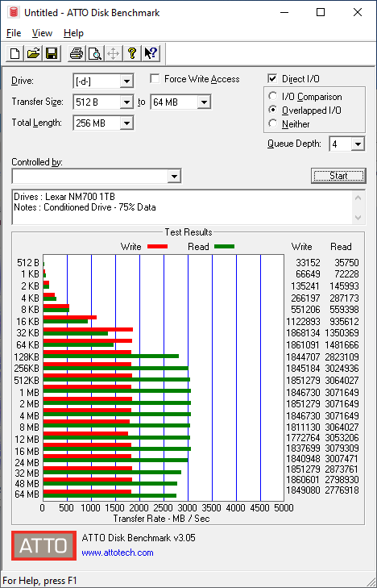
Task: Open a benchmark file via folder icon
Action: 33,53
